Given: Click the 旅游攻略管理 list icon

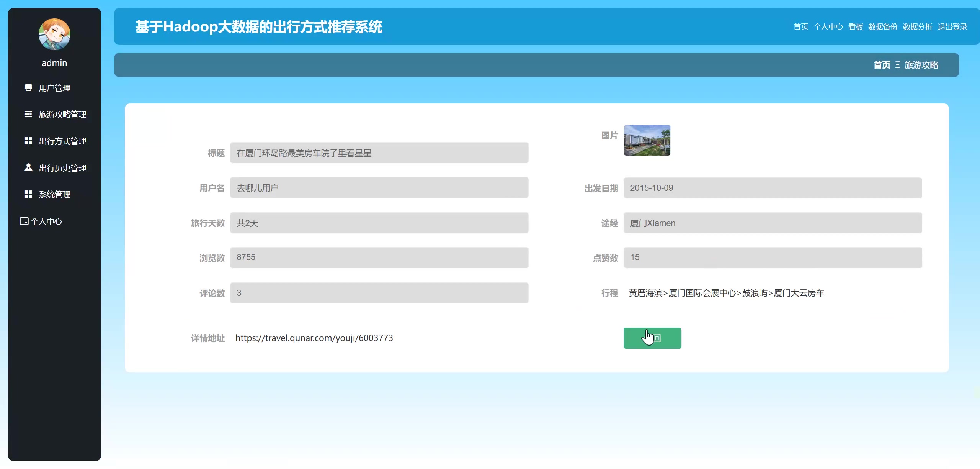Looking at the screenshot, I should 28,114.
